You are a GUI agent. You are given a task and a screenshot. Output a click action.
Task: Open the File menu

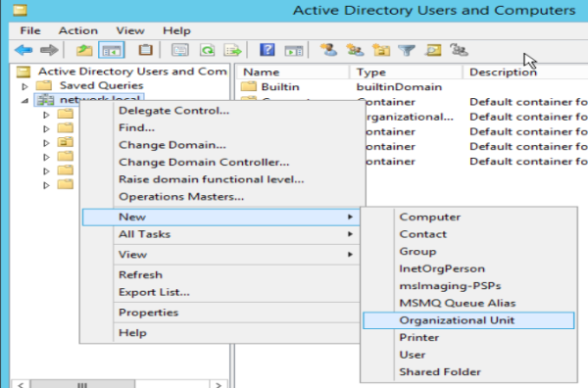pyautogui.click(x=30, y=30)
